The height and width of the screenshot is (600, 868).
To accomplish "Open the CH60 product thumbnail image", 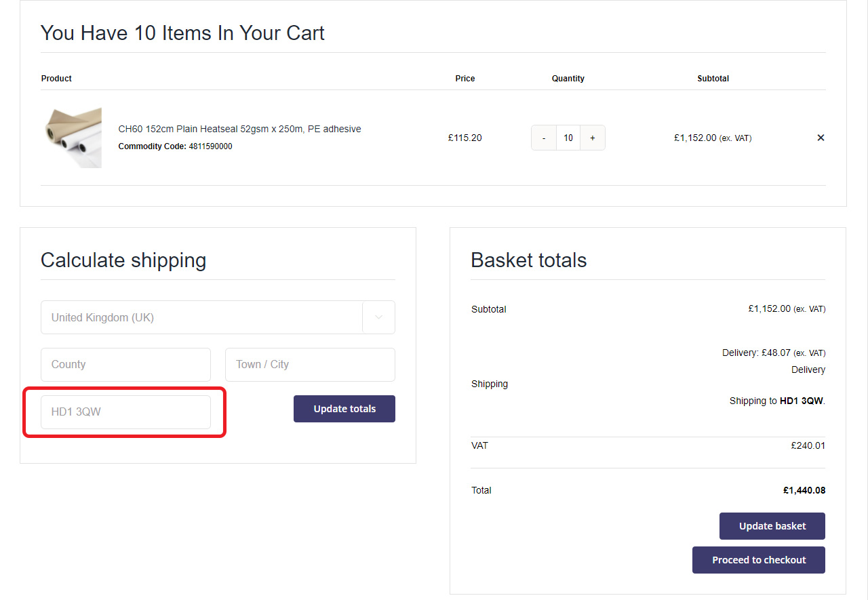I will pyautogui.click(x=72, y=138).
